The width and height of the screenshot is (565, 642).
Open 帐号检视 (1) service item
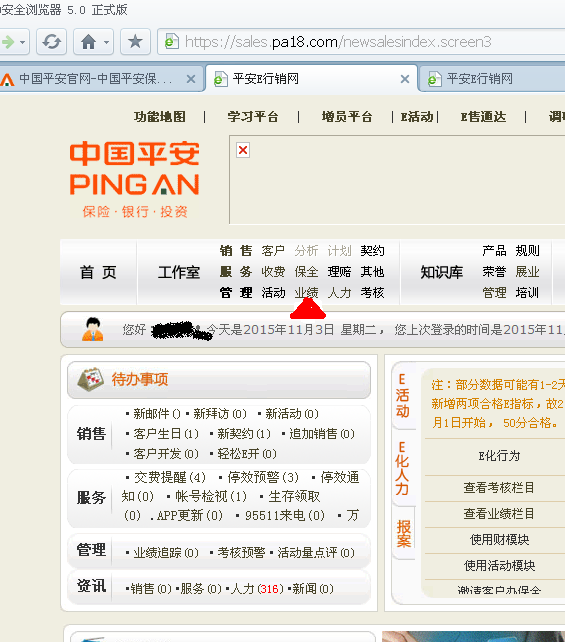[211, 497]
